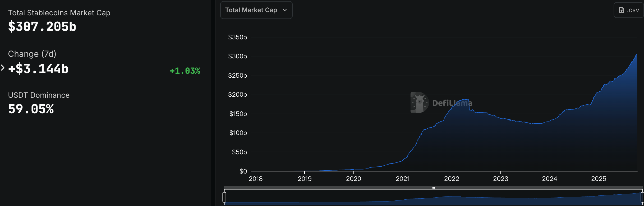This screenshot has width=644, height=206.
Task: Click the chevron next to +$3.144b
Action: [x=2, y=68]
